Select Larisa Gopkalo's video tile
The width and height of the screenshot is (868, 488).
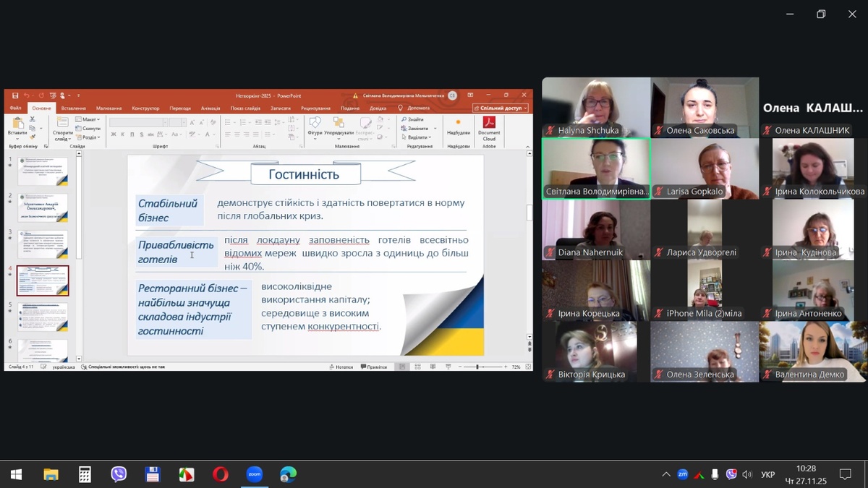pyautogui.click(x=705, y=168)
